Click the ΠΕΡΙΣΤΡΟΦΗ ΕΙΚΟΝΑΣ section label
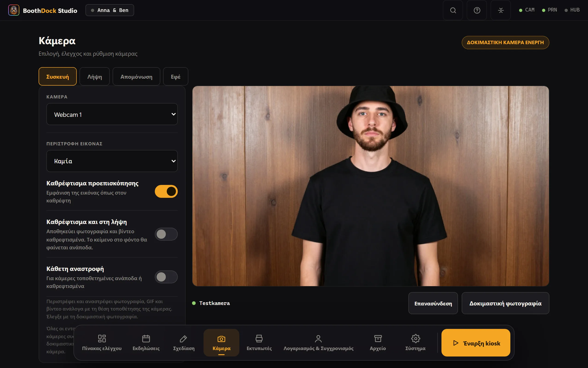 coord(74,144)
